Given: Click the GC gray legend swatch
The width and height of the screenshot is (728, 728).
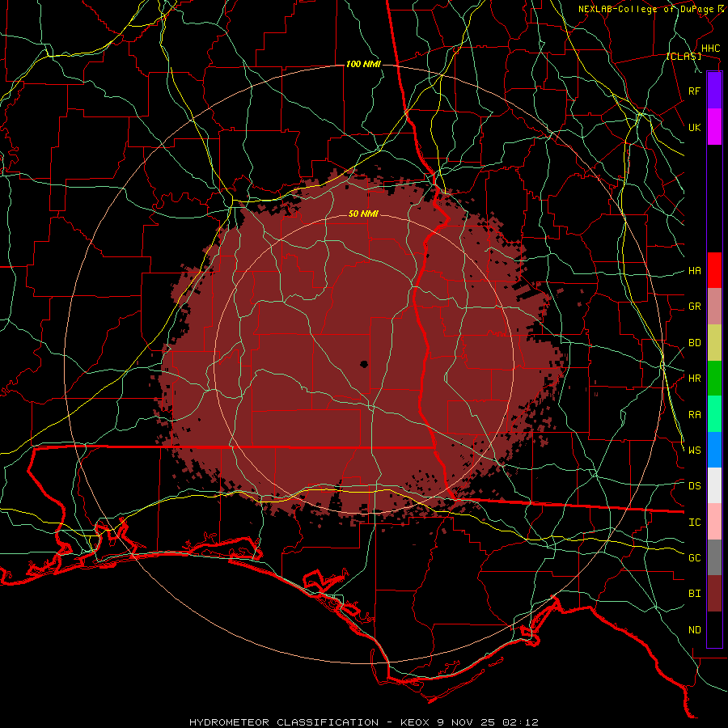Looking at the screenshot, I should [x=714, y=557].
